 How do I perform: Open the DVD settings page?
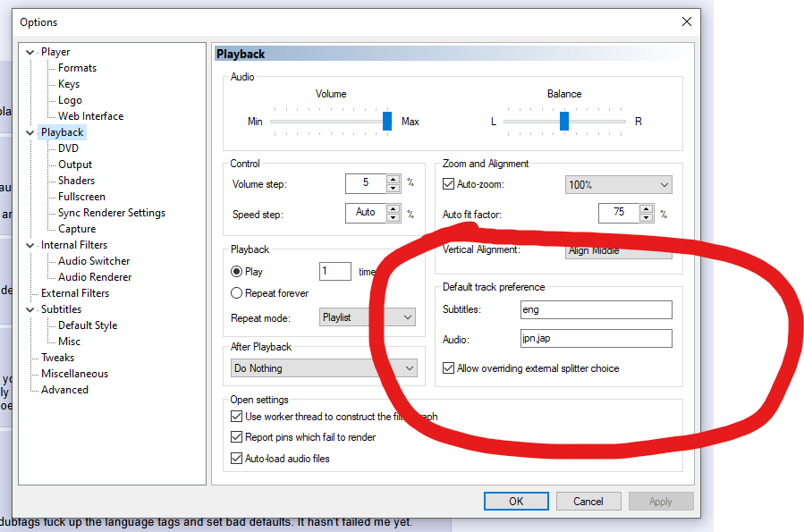(68, 148)
